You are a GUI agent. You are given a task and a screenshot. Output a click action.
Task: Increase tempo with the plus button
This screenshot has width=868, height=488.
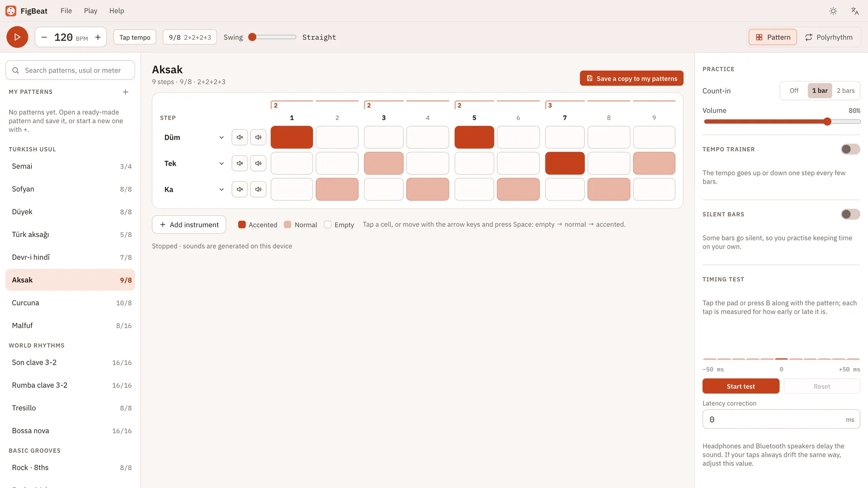tap(98, 37)
